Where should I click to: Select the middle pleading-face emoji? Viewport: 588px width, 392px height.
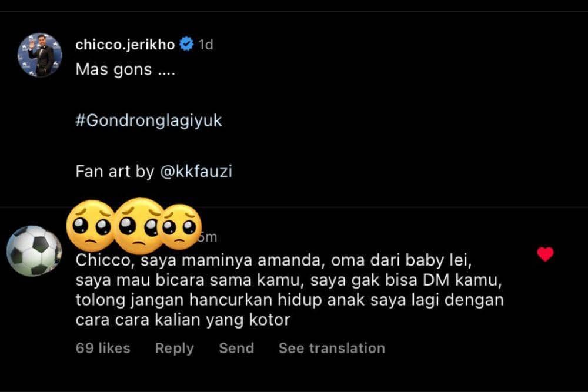click(138, 226)
